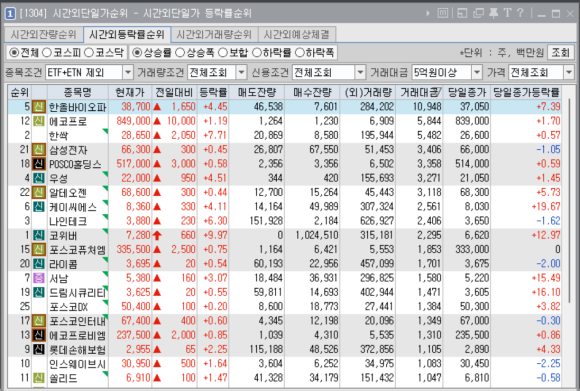Select the 하락폭 radio button
Screen dimensions: 580x391
pyautogui.click(x=300, y=53)
